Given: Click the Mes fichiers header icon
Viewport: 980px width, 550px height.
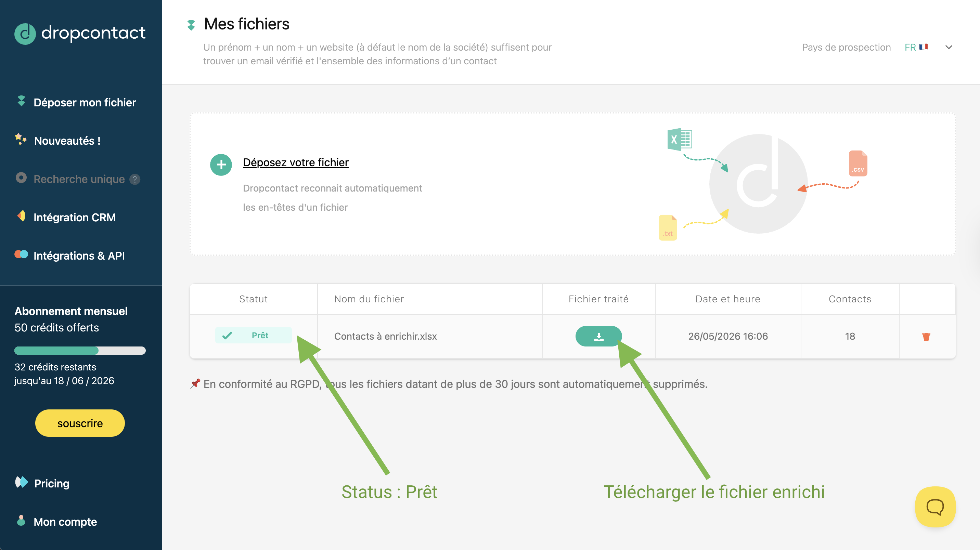Looking at the screenshot, I should point(191,25).
